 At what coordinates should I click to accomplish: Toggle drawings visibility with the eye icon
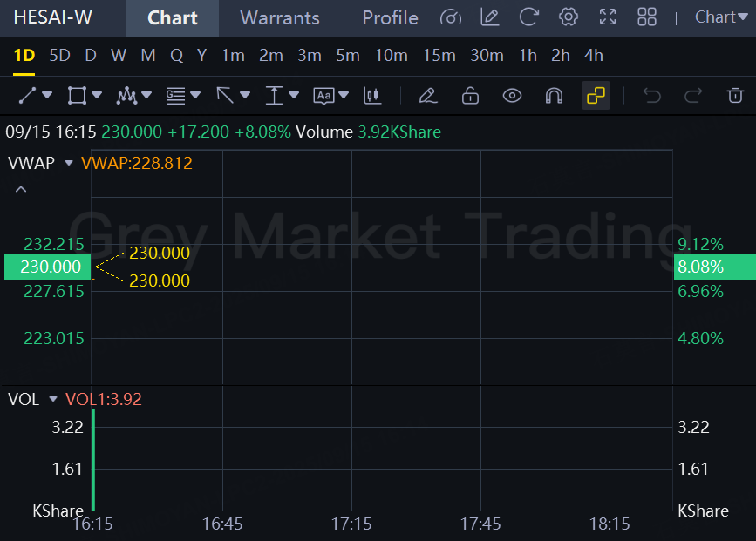pos(512,95)
